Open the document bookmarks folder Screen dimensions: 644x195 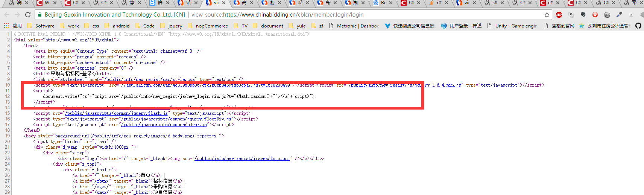coord(268,26)
